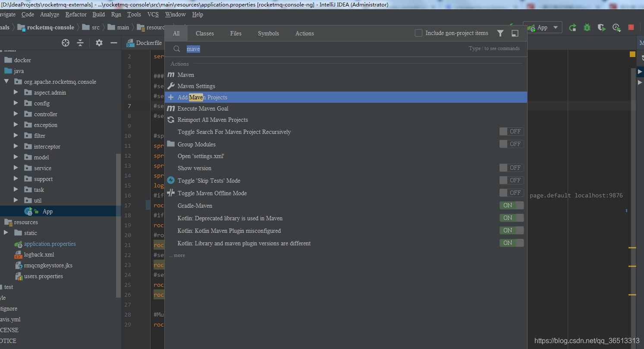Image resolution: width=644 pixels, height=349 pixels.
Task: Toggle Search For Maven Project Recursively
Action: coord(512,131)
